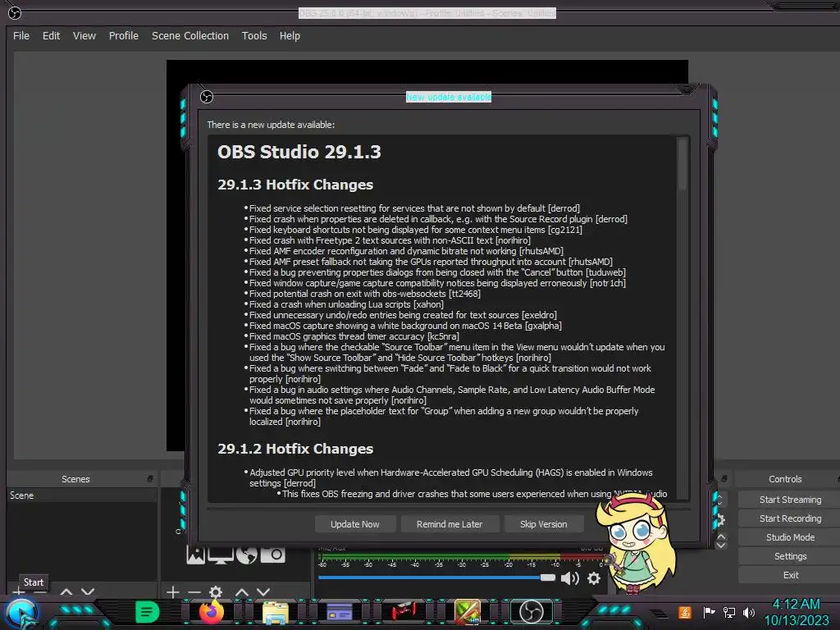Click the 'OBS Studio 29.1.3' heading
This screenshot has height=630, width=840.
[299, 152]
